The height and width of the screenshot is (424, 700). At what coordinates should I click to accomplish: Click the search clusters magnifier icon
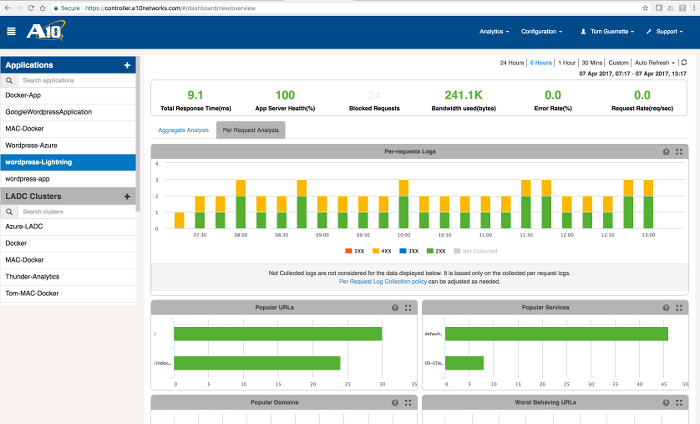click(9, 212)
